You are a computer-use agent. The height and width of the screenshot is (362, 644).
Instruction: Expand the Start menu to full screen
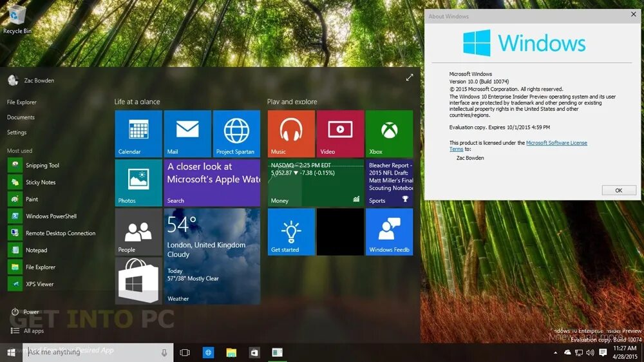coord(410,78)
